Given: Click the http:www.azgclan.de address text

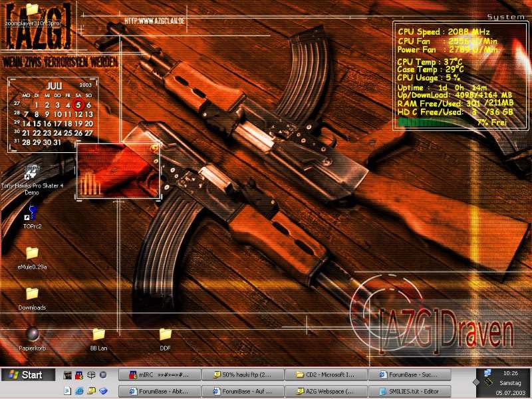Looking at the screenshot, I should tap(154, 21).
